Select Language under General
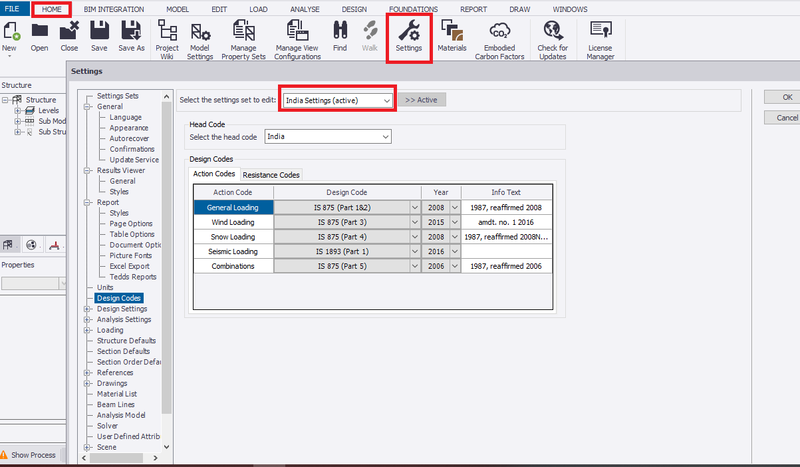The height and width of the screenshot is (467, 800). point(126,117)
